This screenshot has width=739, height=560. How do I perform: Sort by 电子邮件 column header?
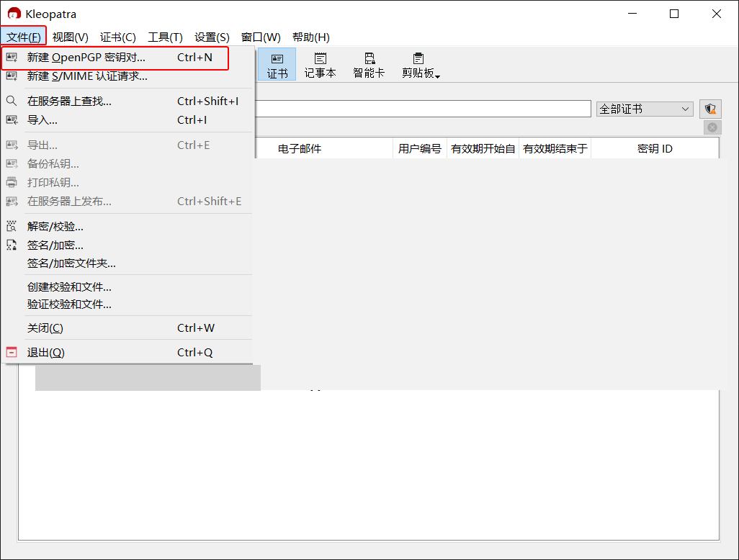(x=300, y=149)
